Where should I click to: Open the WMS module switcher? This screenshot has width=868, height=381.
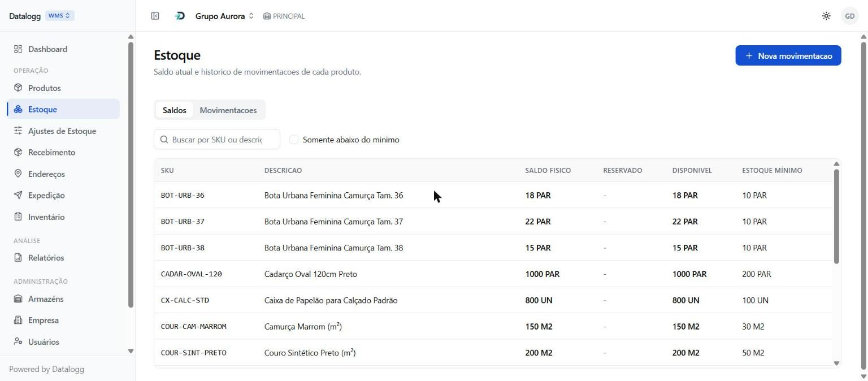pyautogui.click(x=59, y=16)
